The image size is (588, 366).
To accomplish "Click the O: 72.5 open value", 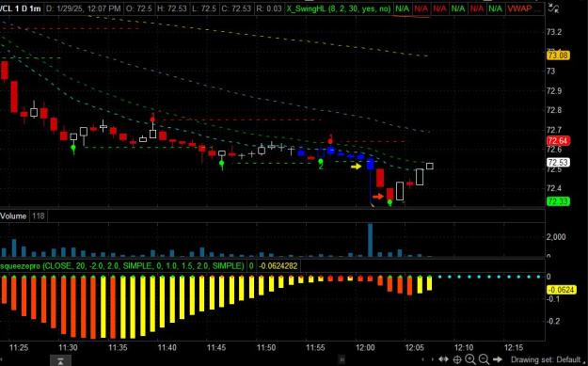I will 138,8.
